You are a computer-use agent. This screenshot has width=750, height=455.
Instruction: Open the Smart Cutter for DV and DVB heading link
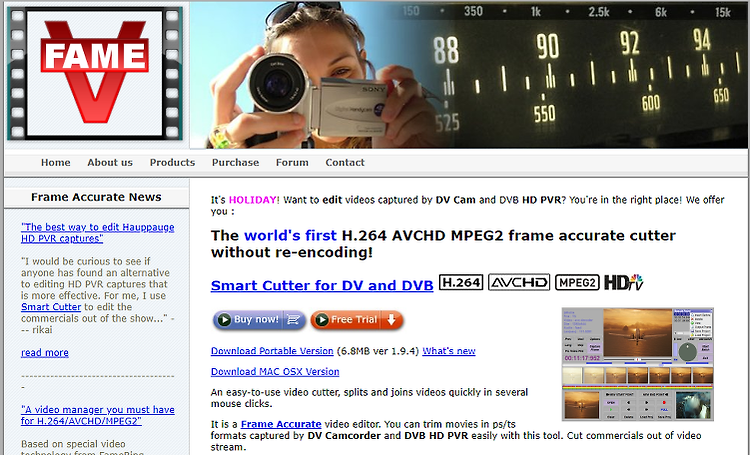[x=322, y=286]
